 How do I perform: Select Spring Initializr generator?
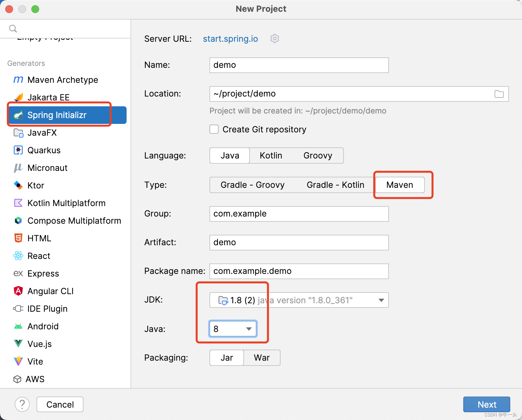(x=67, y=115)
